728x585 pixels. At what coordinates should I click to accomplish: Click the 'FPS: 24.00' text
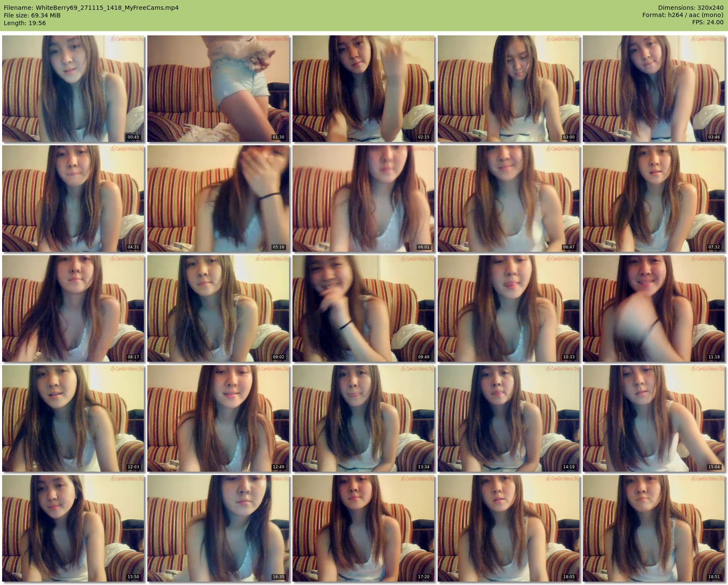pyautogui.click(x=708, y=22)
